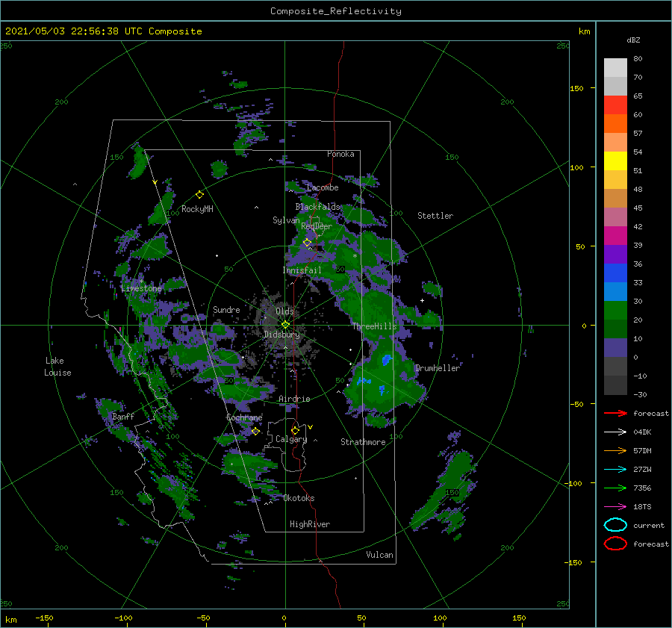Click the Strathmore town label
Viewport: 672px width, 628px height.
point(363,442)
